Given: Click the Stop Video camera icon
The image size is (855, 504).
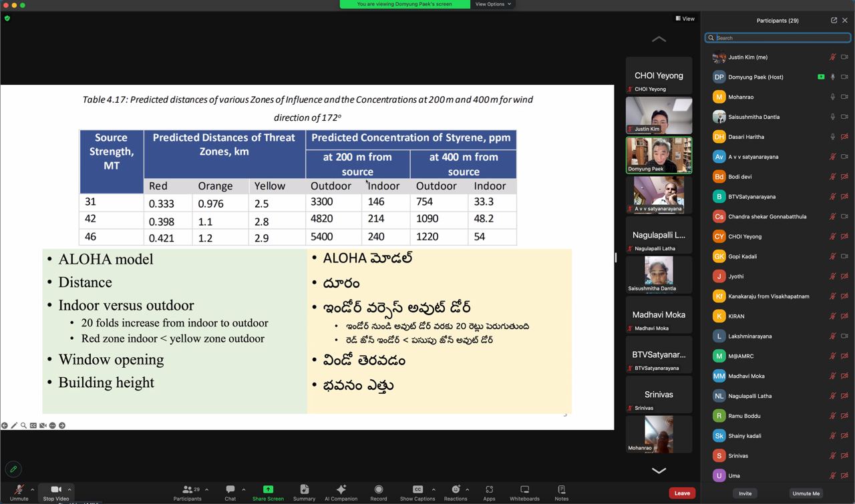Looking at the screenshot, I should [56, 489].
